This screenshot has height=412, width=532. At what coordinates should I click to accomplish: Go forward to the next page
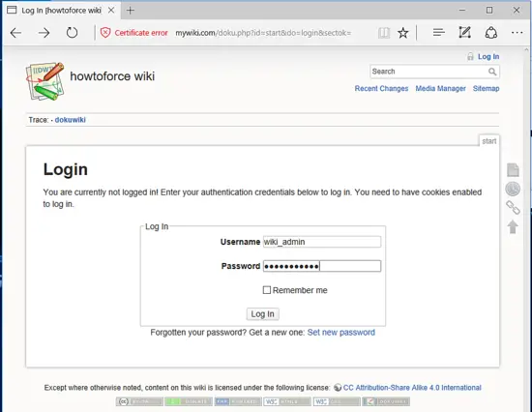[44, 33]
